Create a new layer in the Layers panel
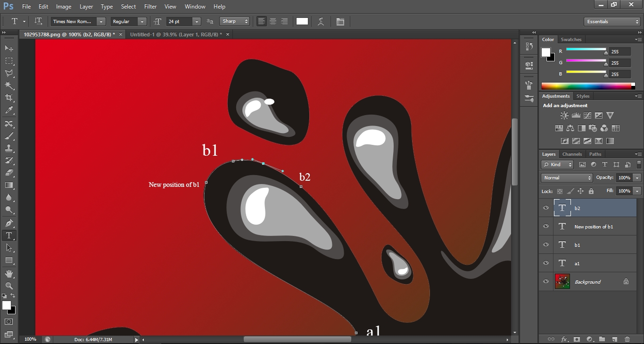644x344 pixels. click(x=615, y=339)
